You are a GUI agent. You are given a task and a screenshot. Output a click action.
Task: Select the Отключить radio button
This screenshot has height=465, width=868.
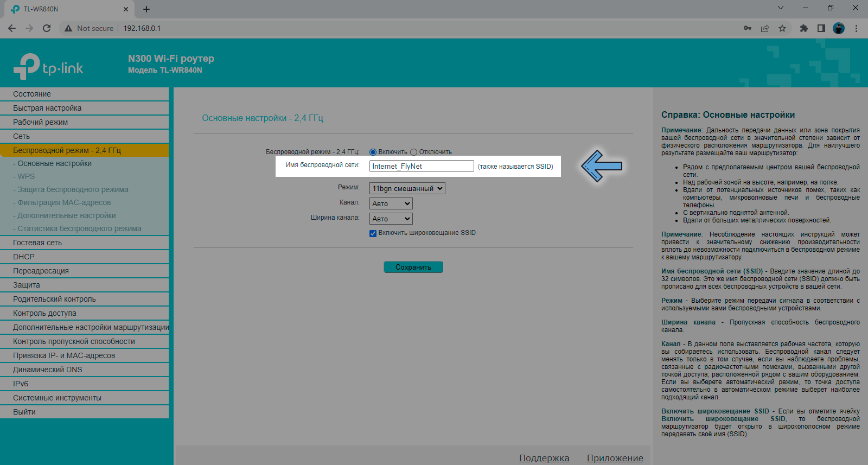coord(413,152)
